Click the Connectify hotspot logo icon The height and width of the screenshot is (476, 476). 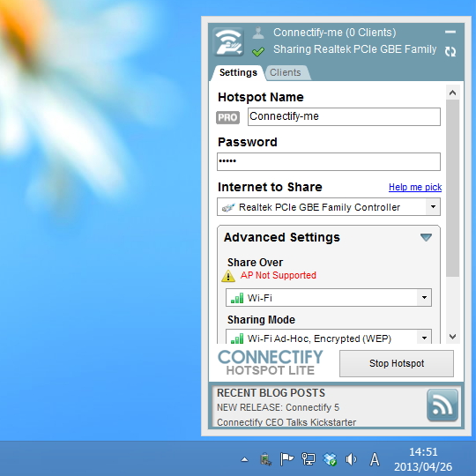click(x=228, y=42)
